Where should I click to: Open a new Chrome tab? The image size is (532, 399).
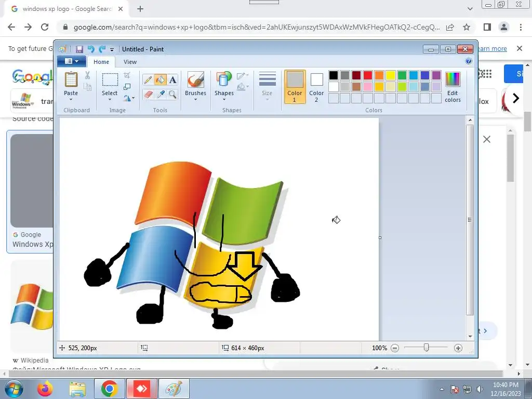coord(140,9)
